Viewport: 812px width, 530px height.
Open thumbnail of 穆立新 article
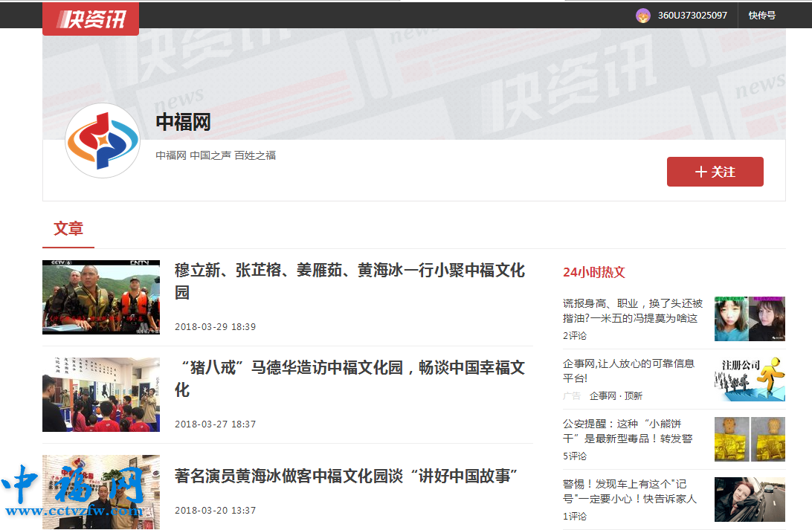pyautogui.click(x=101, y=297)
